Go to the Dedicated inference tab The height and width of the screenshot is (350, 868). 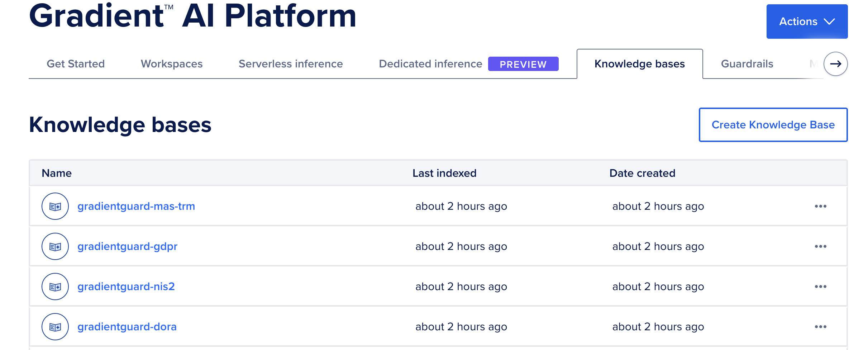tap(430, 64)
